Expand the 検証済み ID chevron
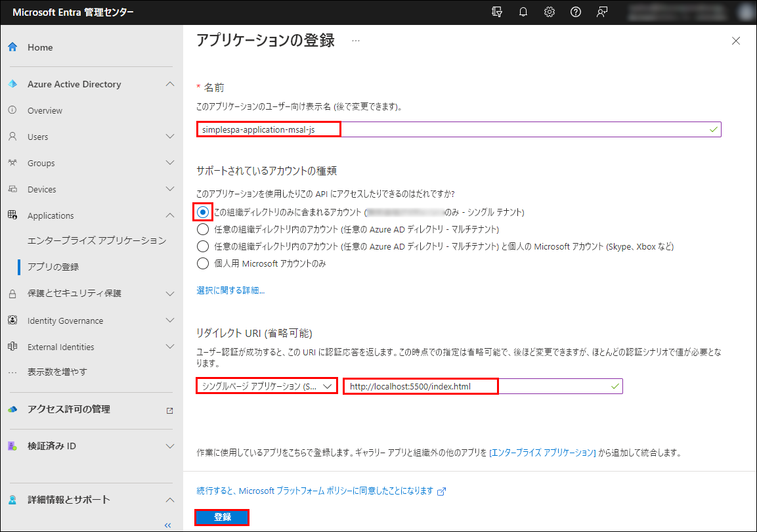 pyautogui.click(x=170, y=446)
